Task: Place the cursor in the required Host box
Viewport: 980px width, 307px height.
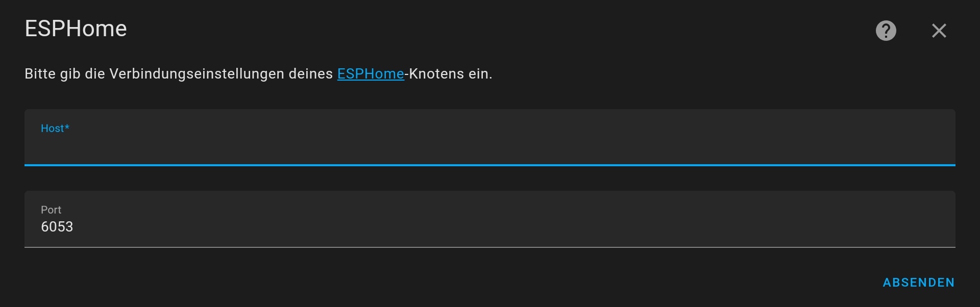Action: click(490, 148)
